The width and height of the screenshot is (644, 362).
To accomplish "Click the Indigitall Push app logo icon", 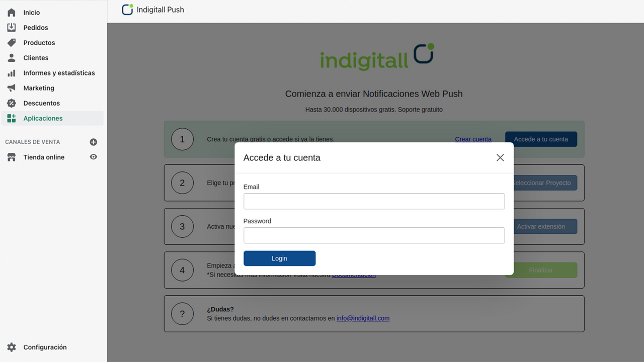I will point(128,10).
